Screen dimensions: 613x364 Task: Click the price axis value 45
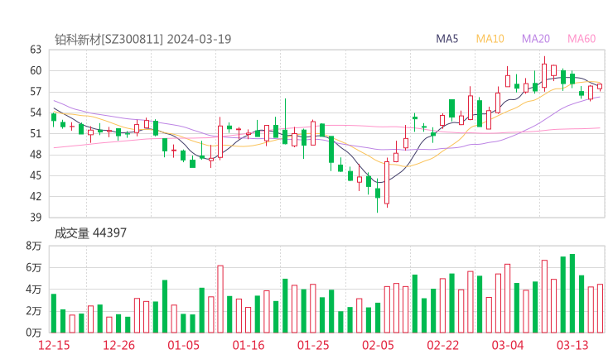[x=36, y=175]
